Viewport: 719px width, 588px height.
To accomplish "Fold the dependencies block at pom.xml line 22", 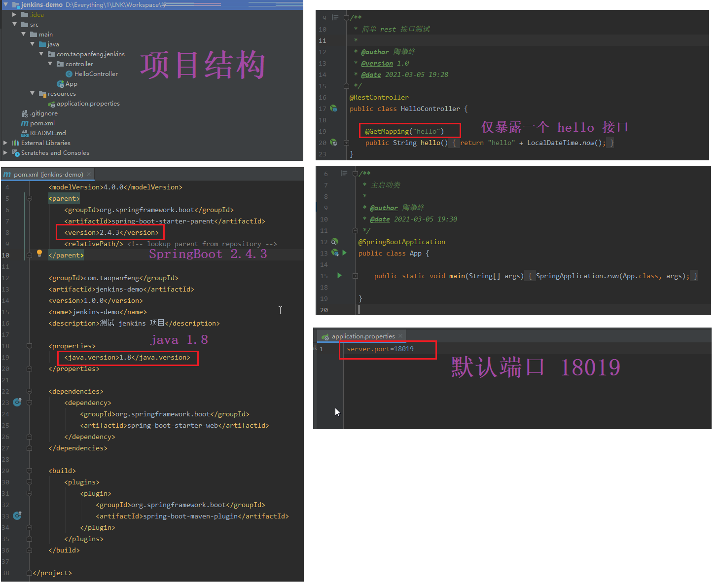I will [x=29, y=391].
